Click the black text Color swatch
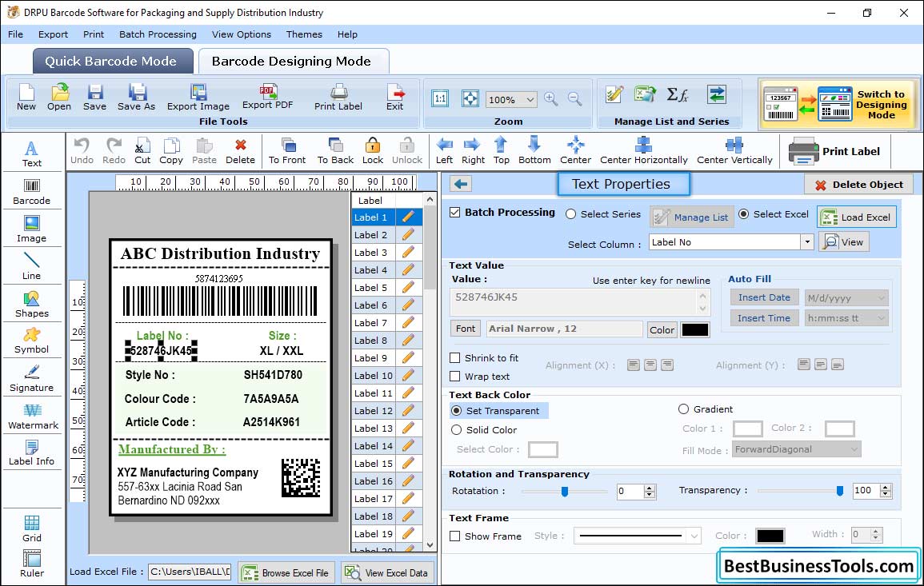Image resolution: width=924 pixels, height=586 pixels. pos(694,330)
